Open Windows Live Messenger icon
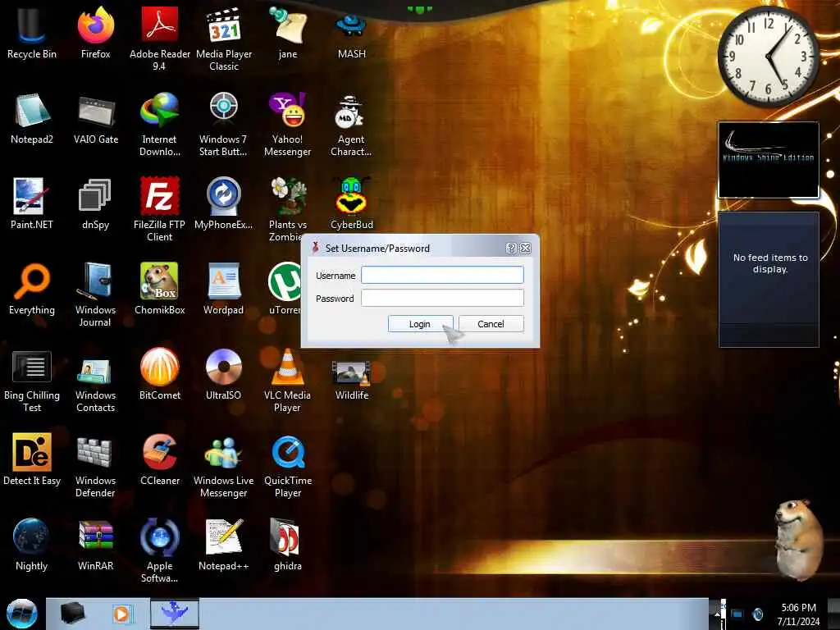This screenshot has width=840, height=630. (223, 465)
